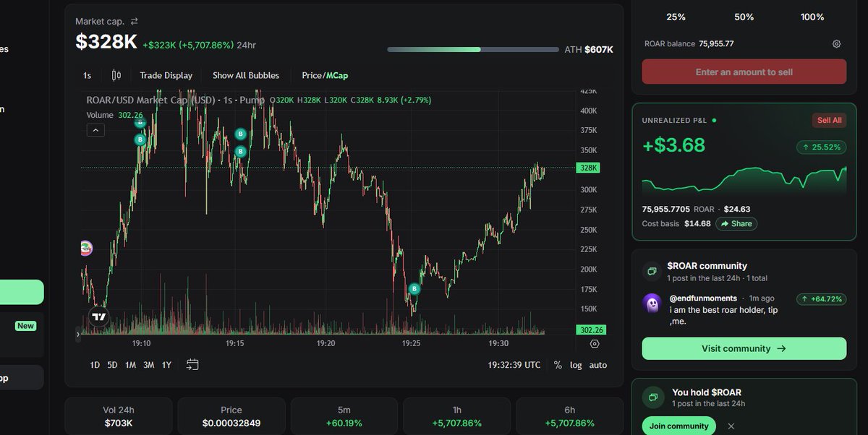Toggle percent scale on chart
Image resolution: width=868 pixels, height=435 pixels.
(x=558, y=365)
